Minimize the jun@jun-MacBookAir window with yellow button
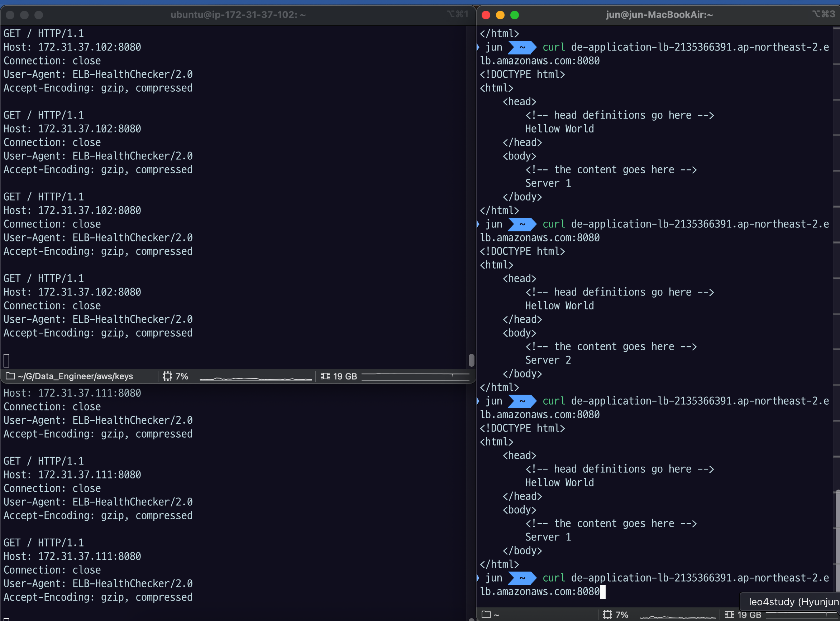The height and width of the screenshot is (621, 840). [x=500, y=15]
